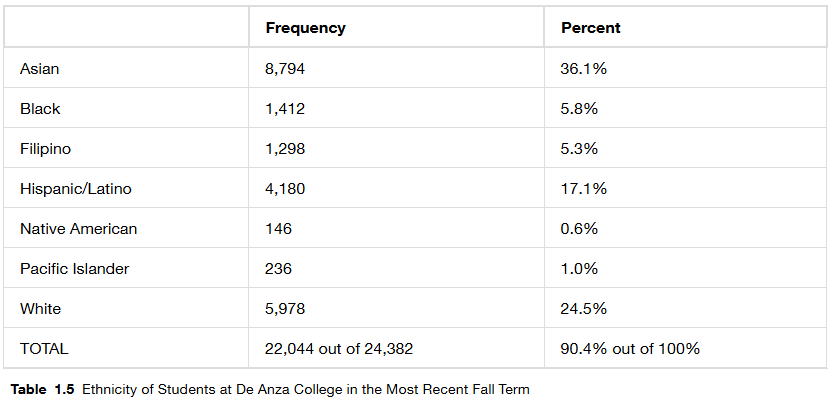Viewport: 832px width, 414px height.
Task: Click the 1,412 frequency value
Action: click(285, 109)
